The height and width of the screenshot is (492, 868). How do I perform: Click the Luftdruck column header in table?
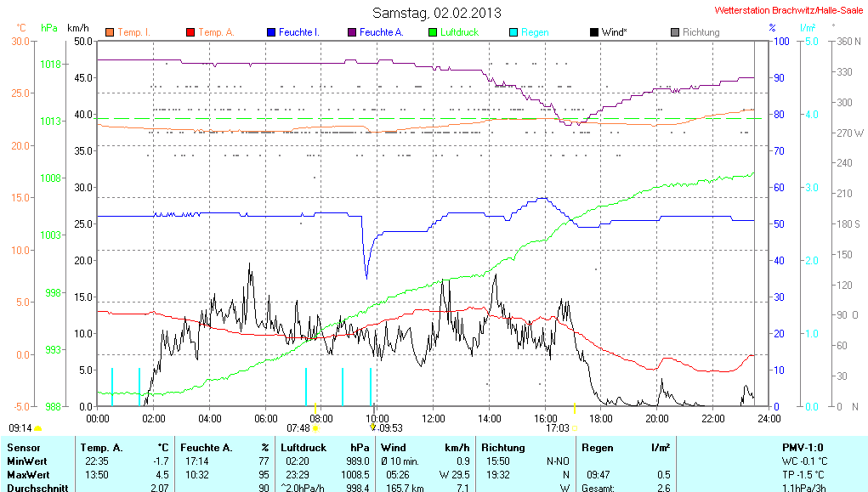point(304,447)
